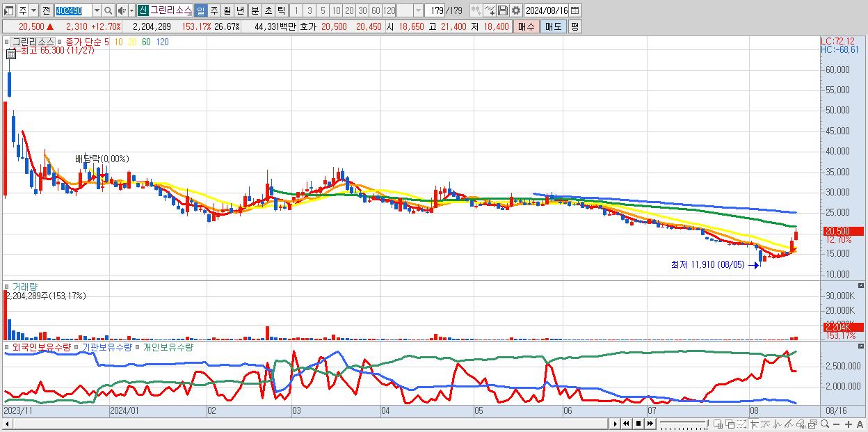Switch to 초 second chart
868x432 pixels.
[x=268, y=10]
